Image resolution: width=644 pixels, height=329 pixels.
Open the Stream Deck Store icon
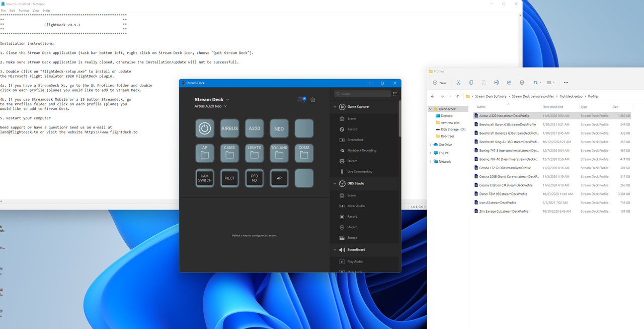(301, 100)
